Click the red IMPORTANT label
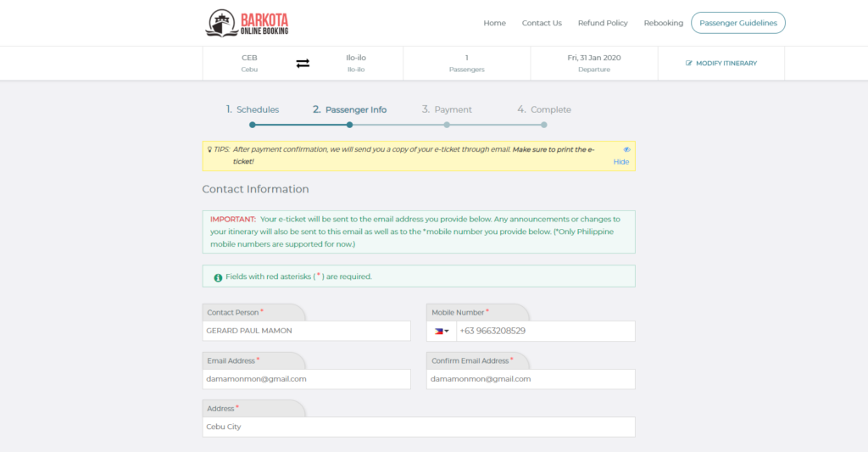 [232, 220]
